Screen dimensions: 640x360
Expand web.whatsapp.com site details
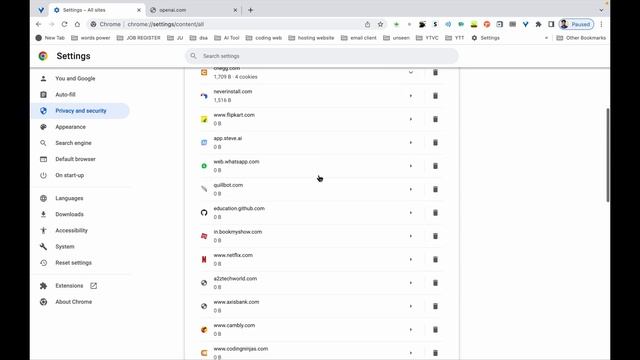(411, 166)
